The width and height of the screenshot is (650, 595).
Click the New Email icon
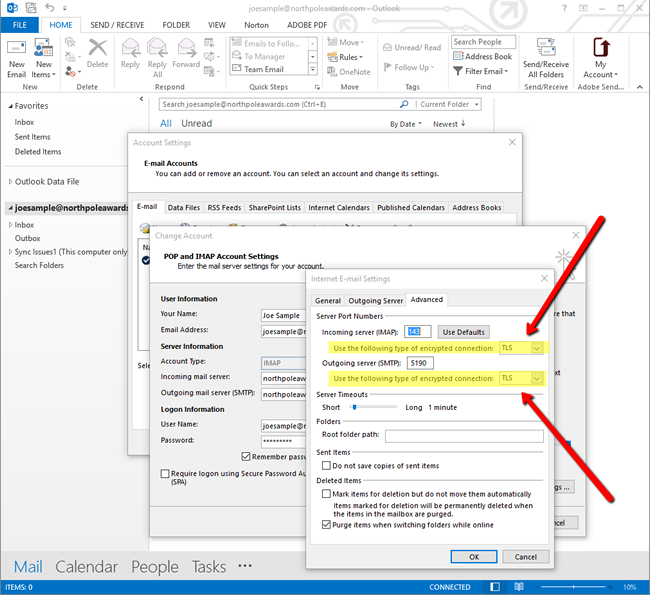pos(17,49)
